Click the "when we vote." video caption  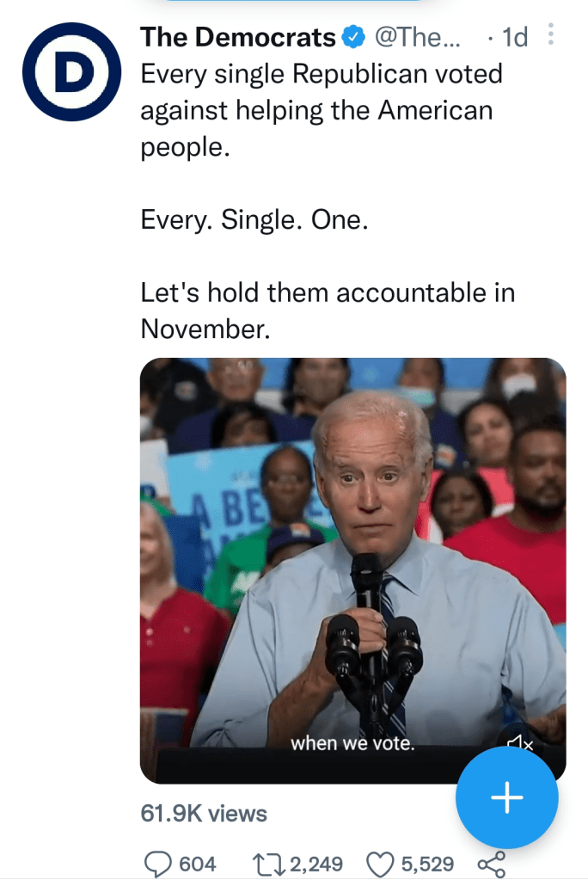pyautogui.click(x=352, y=743)
